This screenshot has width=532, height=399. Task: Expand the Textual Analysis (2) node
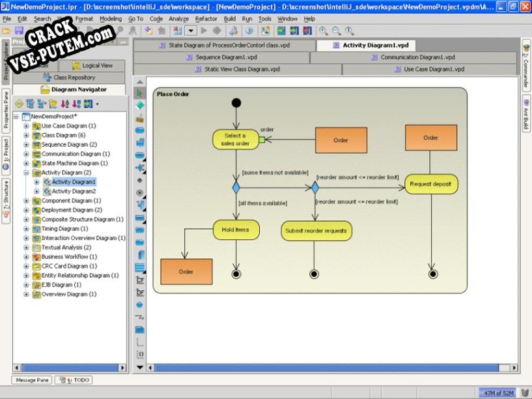tap(26, 248)
